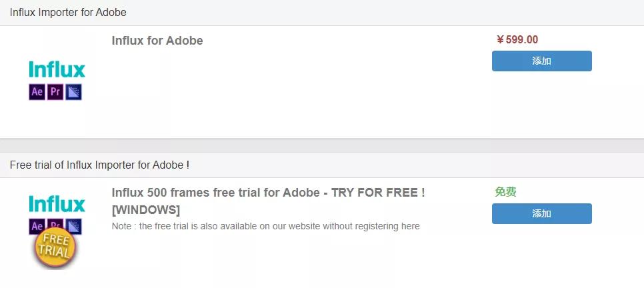Click the After Effects icon in the free trial thumbnail

pyautogui.click(x=37, y=225)
